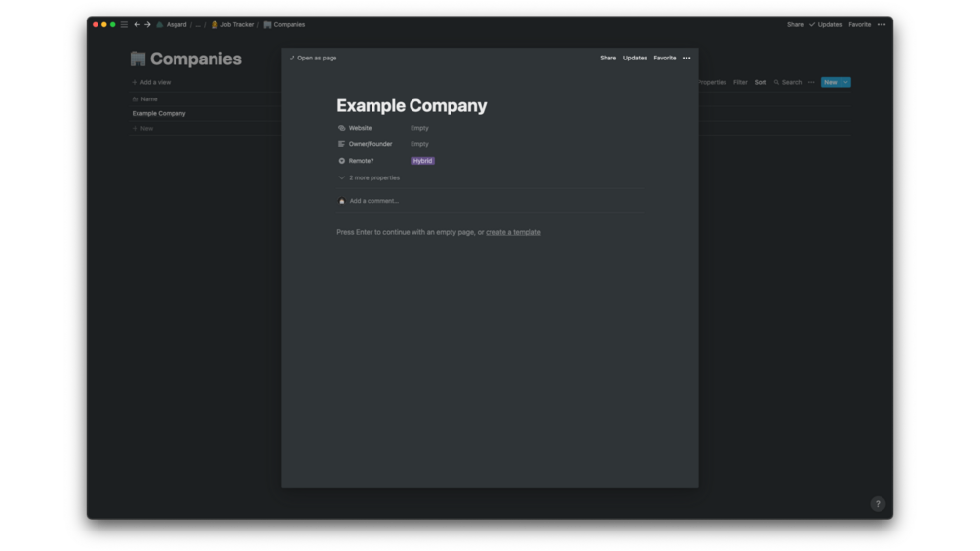Click Favorite in the modal header

pyautogui.click(x=665, y=59)
